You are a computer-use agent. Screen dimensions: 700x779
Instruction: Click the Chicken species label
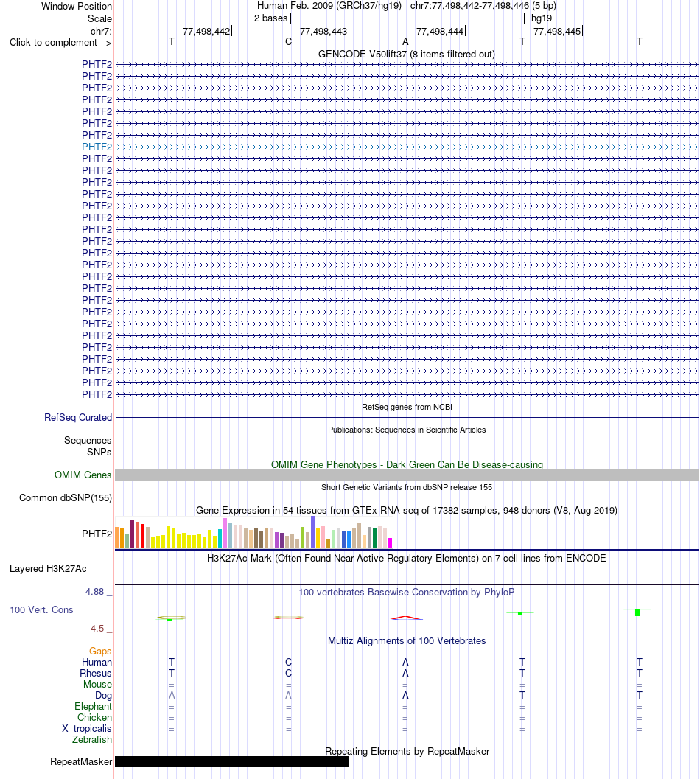pyautogui.click(x=94, y=717)
